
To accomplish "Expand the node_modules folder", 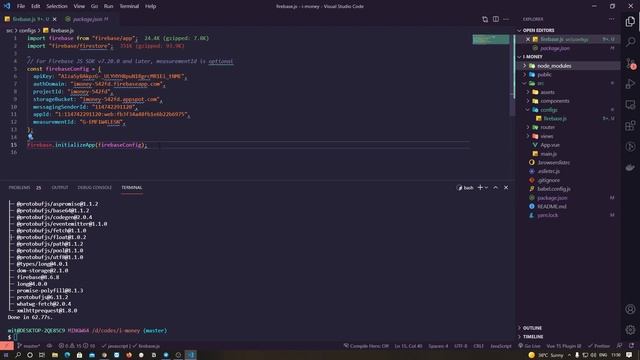I will (x=567, y=66).
